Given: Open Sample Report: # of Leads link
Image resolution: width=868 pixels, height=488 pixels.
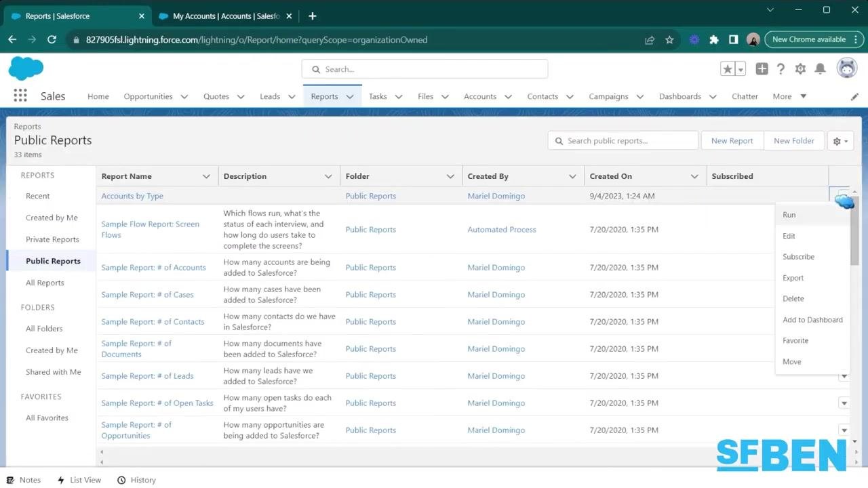Looking at the screenshot, I should [147, 376].
